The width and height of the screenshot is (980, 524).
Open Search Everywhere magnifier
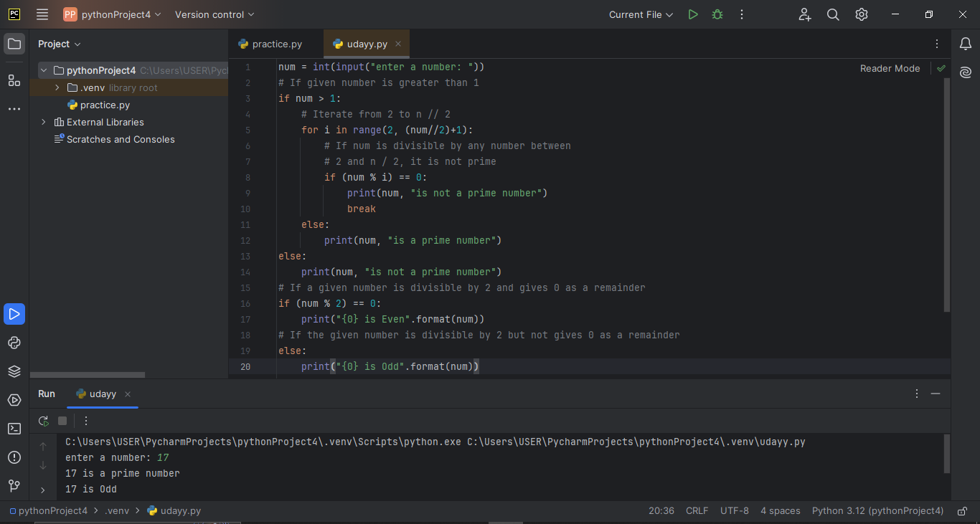(833, 14)
